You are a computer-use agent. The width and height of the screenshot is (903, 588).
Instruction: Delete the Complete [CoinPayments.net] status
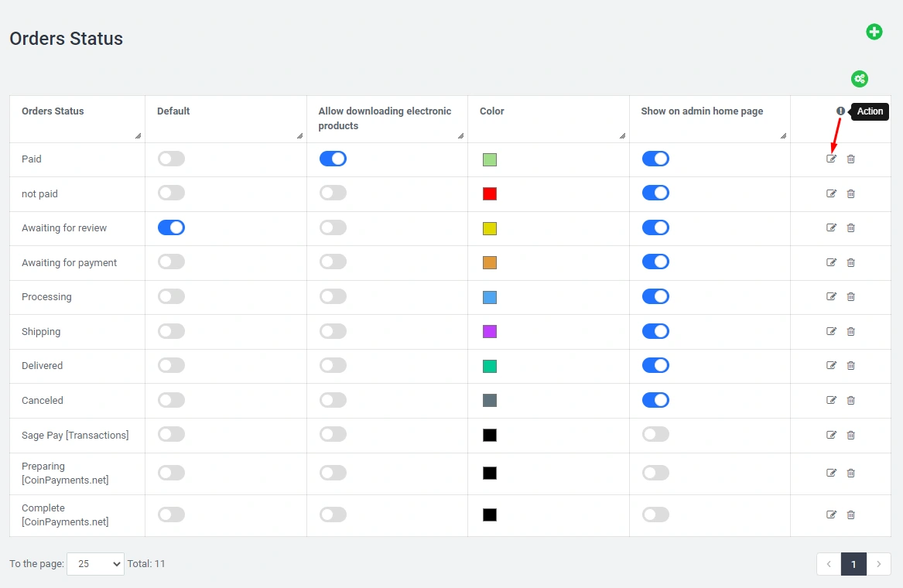pos(851,514)
